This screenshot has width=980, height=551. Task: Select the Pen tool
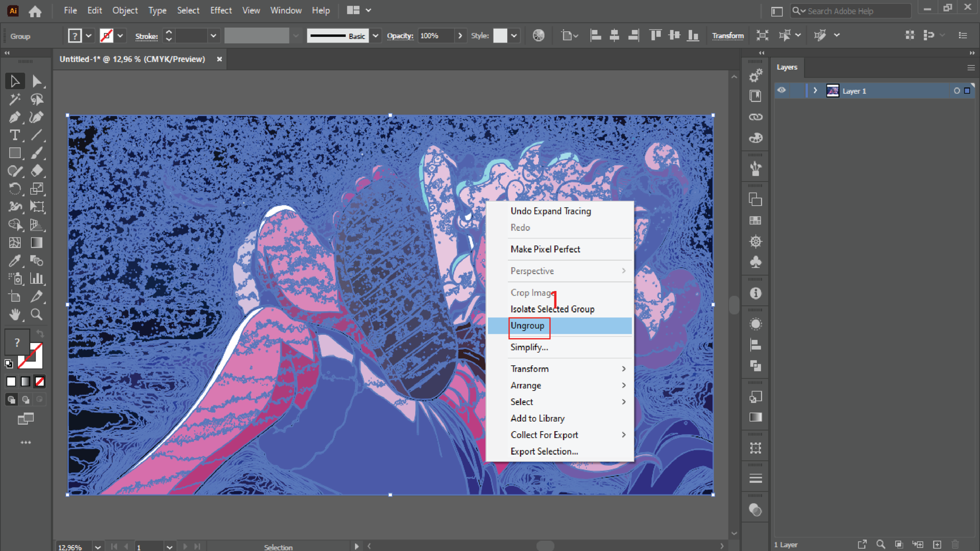pos(15,117)
